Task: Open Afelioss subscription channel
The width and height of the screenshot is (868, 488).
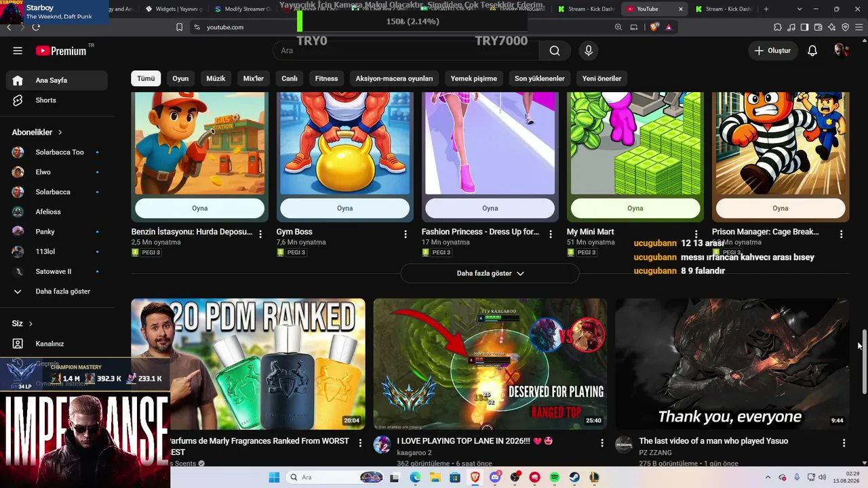Action: (x=57, y=211)
